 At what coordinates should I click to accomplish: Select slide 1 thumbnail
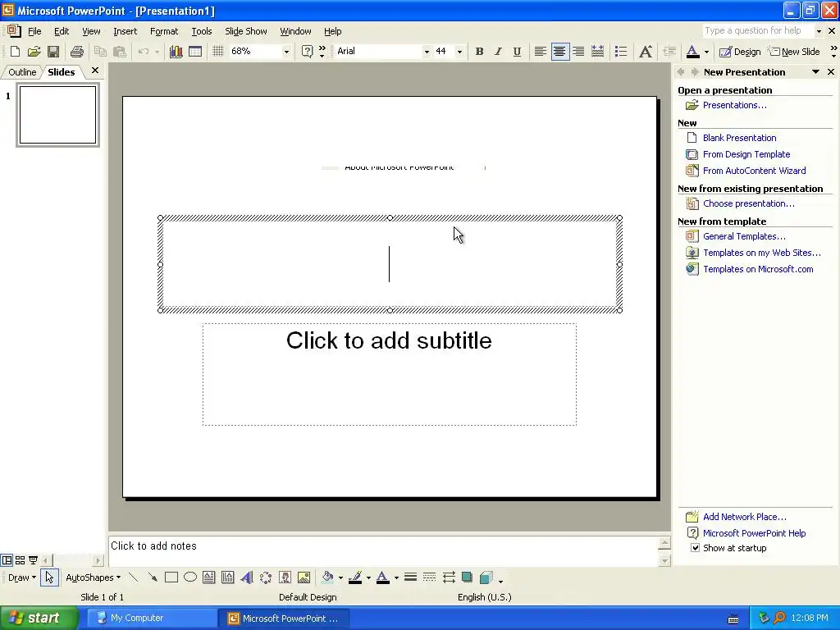[x=58, y=115]
